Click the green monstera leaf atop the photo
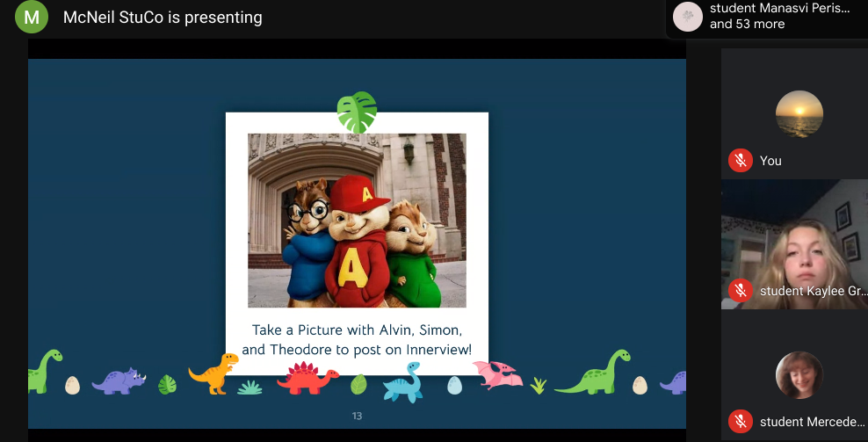This screenshot has width=868, height=442. coord(357,112)
